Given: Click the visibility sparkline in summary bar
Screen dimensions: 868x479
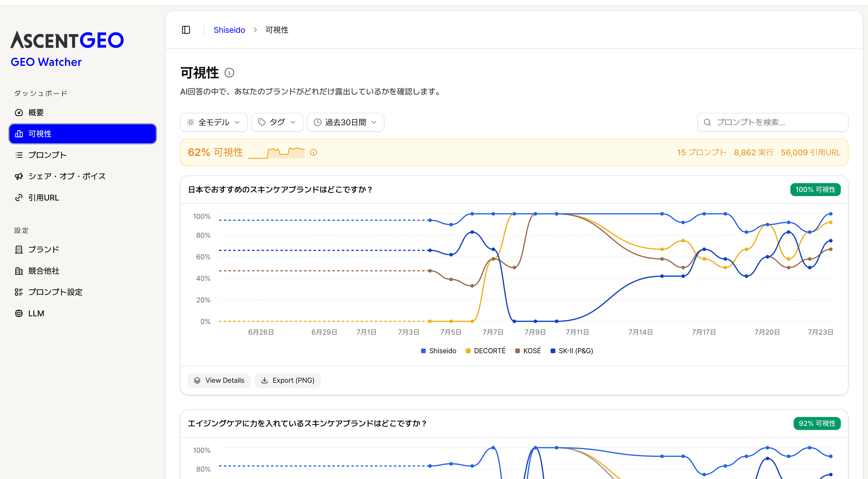Looking at the screenshot, I should coord(276,153).
